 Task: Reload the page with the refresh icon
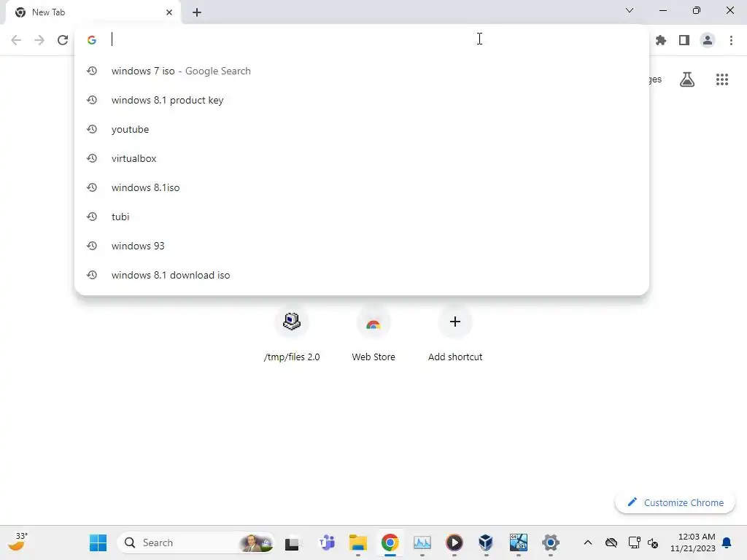click(63, 40)
